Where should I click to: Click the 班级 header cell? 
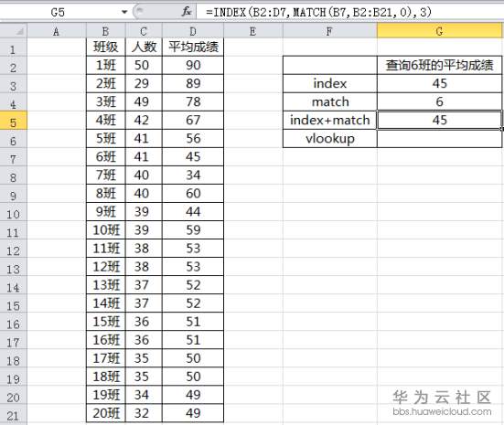(106, 48)
